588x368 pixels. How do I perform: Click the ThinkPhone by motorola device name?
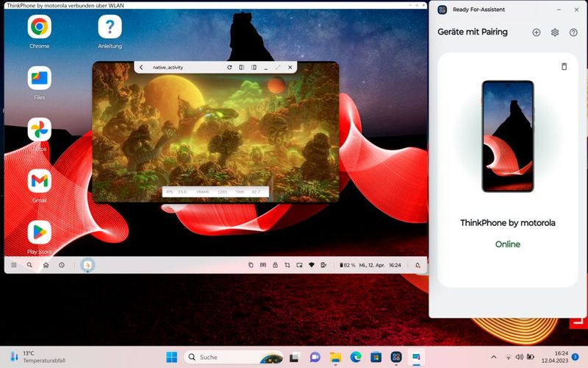coord(508,223)
